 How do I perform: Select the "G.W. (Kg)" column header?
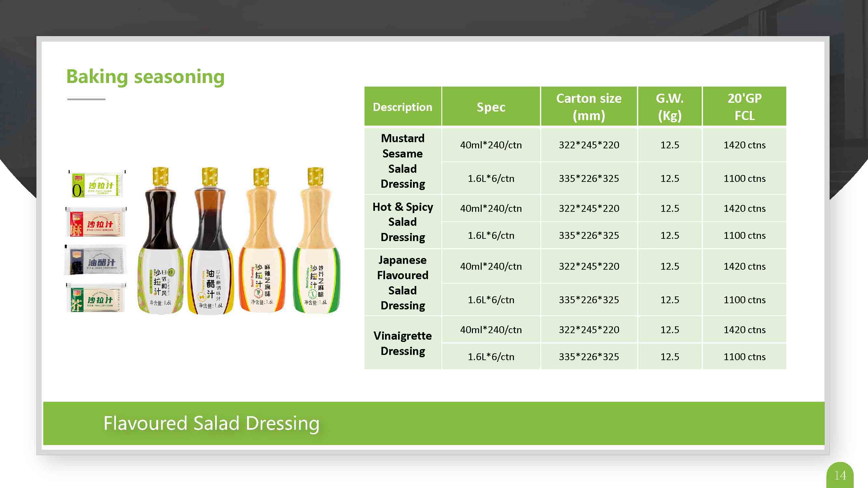click(x=670, y=107)
